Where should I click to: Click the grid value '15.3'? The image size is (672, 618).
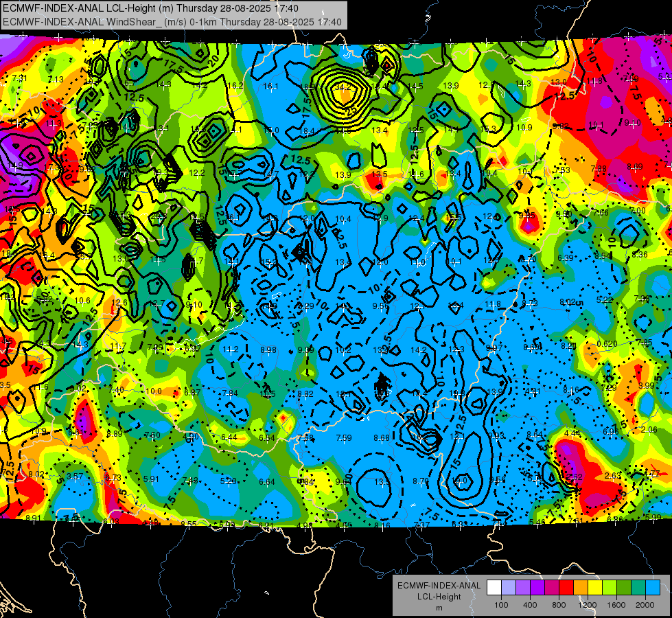click(488, 128)
